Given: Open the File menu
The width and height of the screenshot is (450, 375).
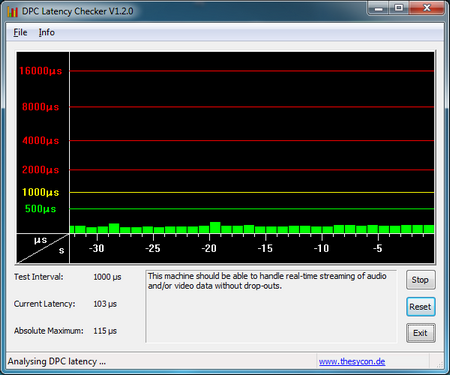Looking at the screenshot, I should (x=20, y=32).
